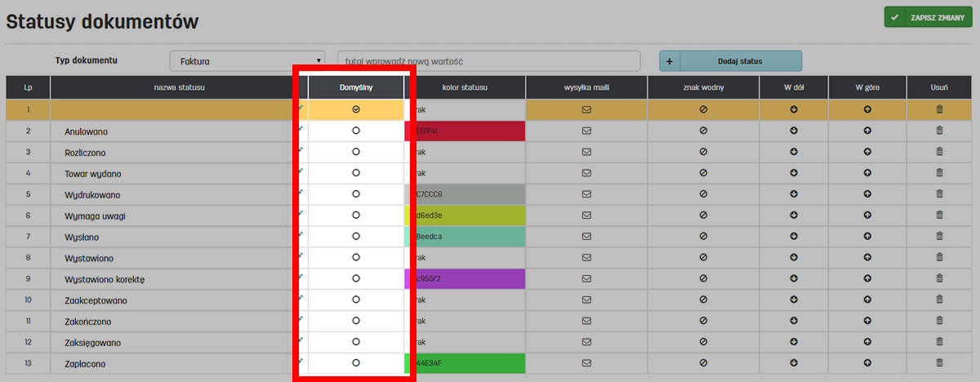Click the nazwa statusu column header
980x382 pixels.
[x=179, y=87]
